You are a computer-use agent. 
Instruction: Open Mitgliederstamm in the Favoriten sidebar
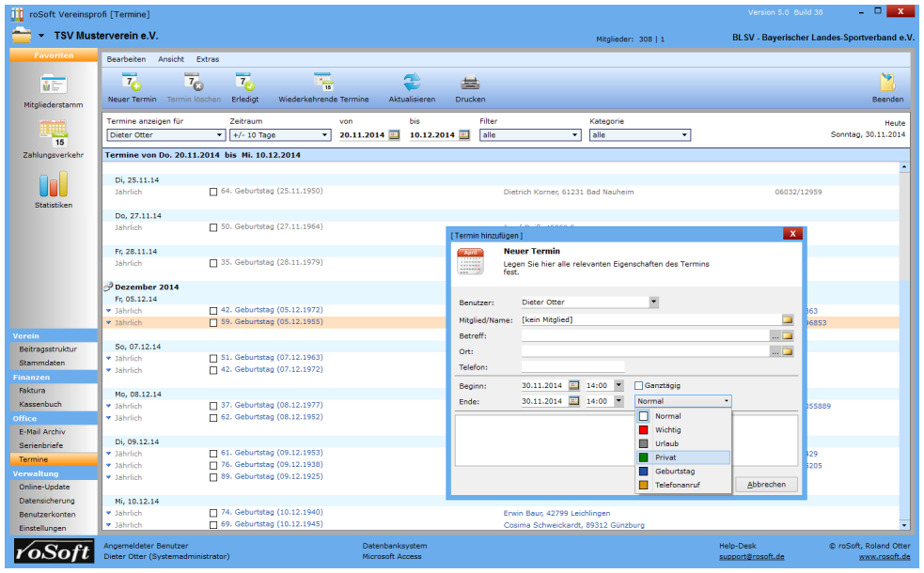click(x=53, y=85)
